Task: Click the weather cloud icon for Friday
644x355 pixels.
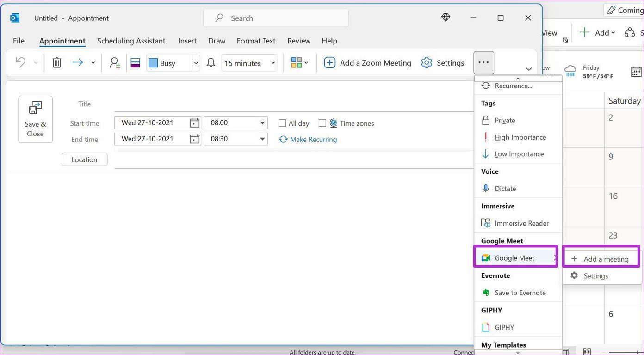Action: pyautogui.click(x=570, y=71)
